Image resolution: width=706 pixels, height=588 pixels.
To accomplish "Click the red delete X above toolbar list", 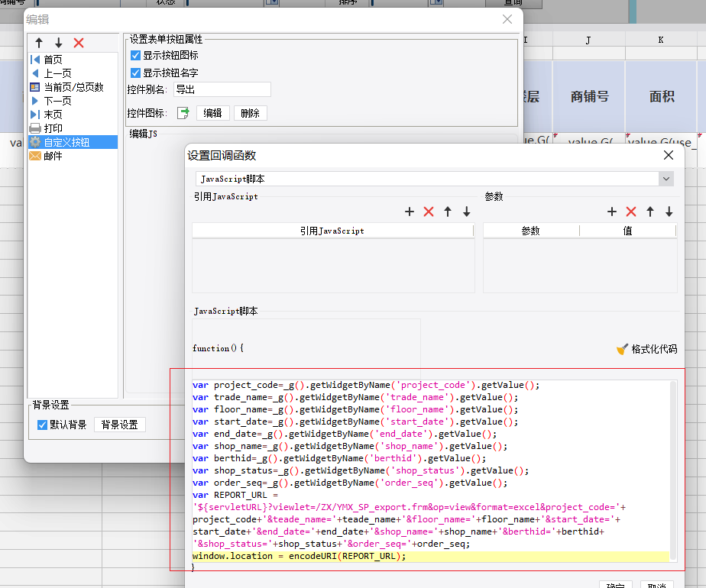I will pyautogui.click(x=79, y=44).
